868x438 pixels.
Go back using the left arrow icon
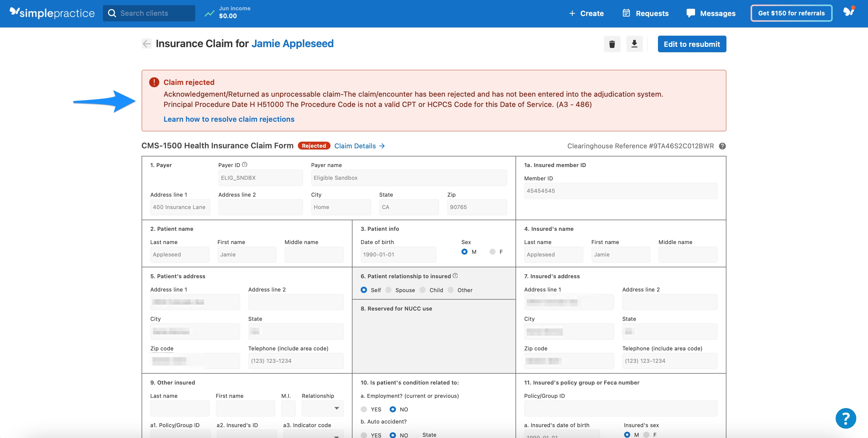click(147, 44)
